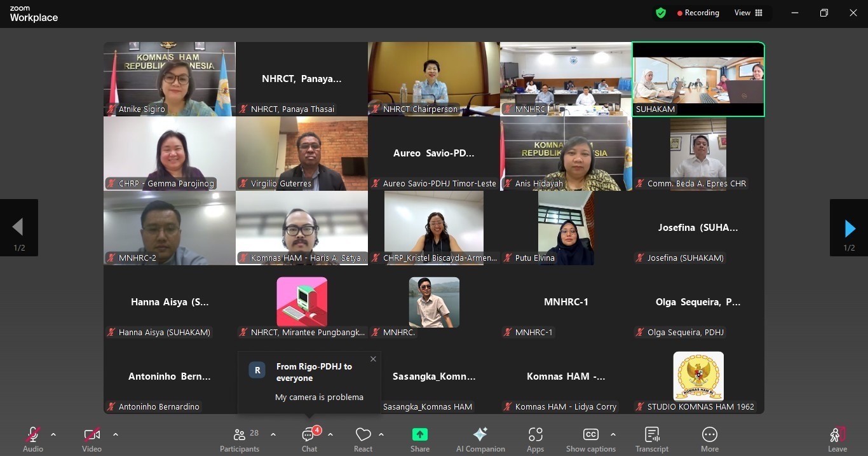Turn on the Video camera

click(x=92, y=435)
